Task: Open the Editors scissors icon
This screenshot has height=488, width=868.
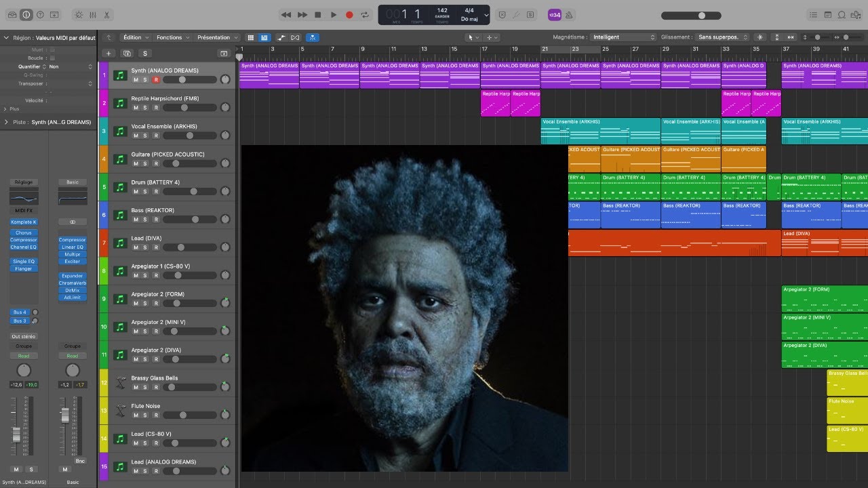Action: (107, 14)
